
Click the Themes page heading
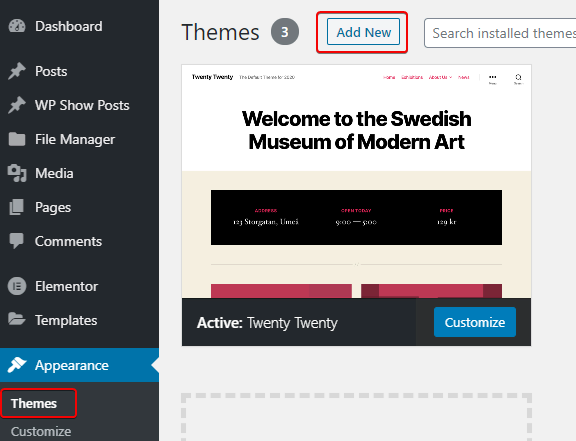(220, 32)
